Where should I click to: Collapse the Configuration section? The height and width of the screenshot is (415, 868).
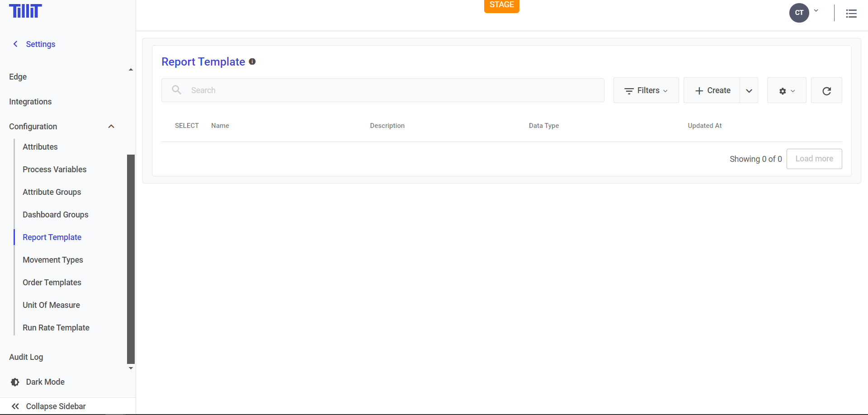coord(111,127)
